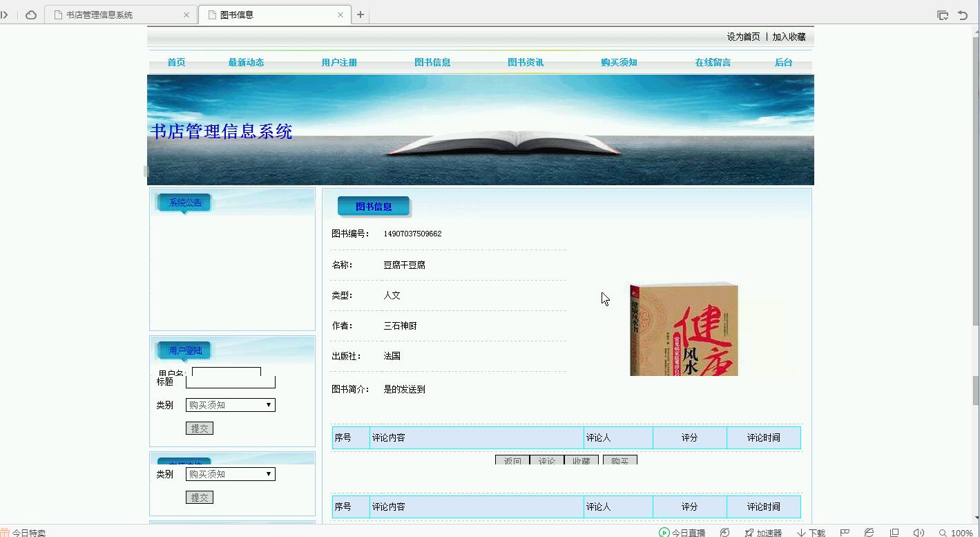Open the 加速器 rocket tool
Image resolution: width=980 pixels, height=537 pixels.
pyautogui.click(x=763, y=533)
